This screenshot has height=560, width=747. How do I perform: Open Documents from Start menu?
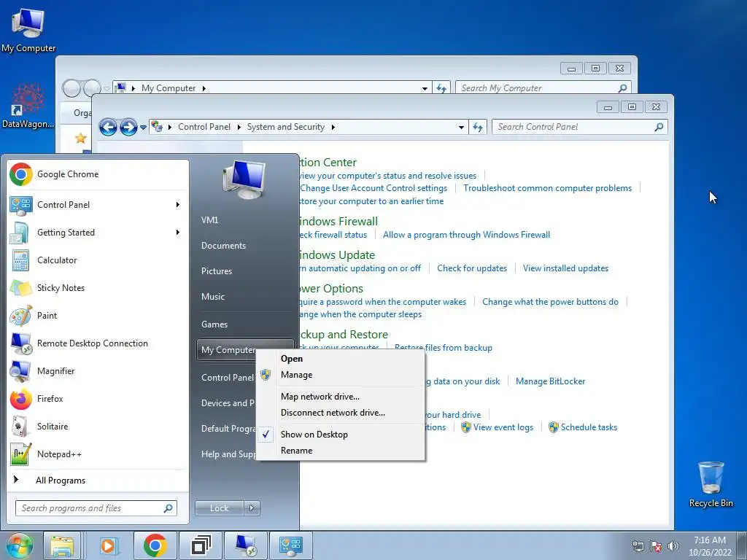[223, 246]
